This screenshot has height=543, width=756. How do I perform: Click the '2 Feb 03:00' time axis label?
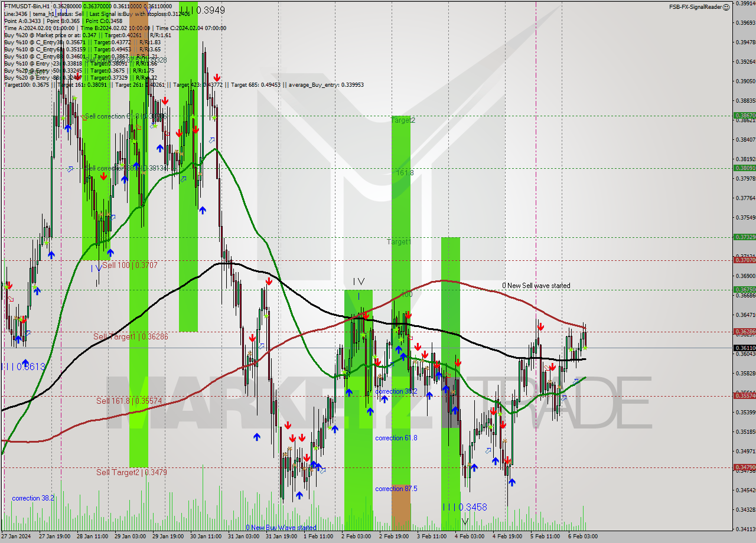point(356,537)
